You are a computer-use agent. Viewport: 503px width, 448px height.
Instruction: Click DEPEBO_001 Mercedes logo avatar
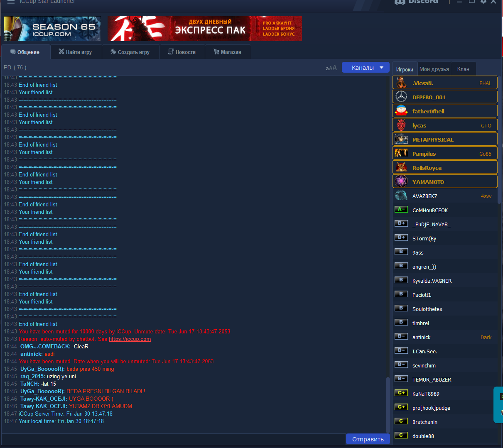pyautogui.click(x=401, y=97)
